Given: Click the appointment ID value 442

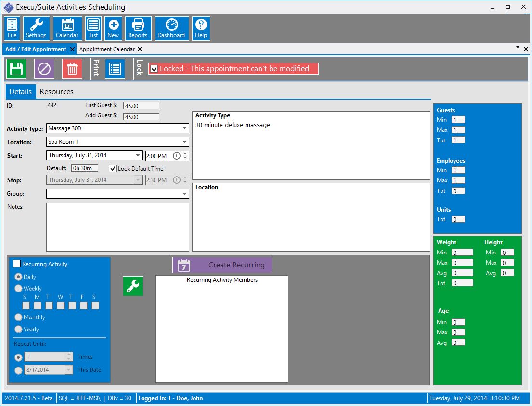Looking at the screenshot, I should [x=52, y=105].
